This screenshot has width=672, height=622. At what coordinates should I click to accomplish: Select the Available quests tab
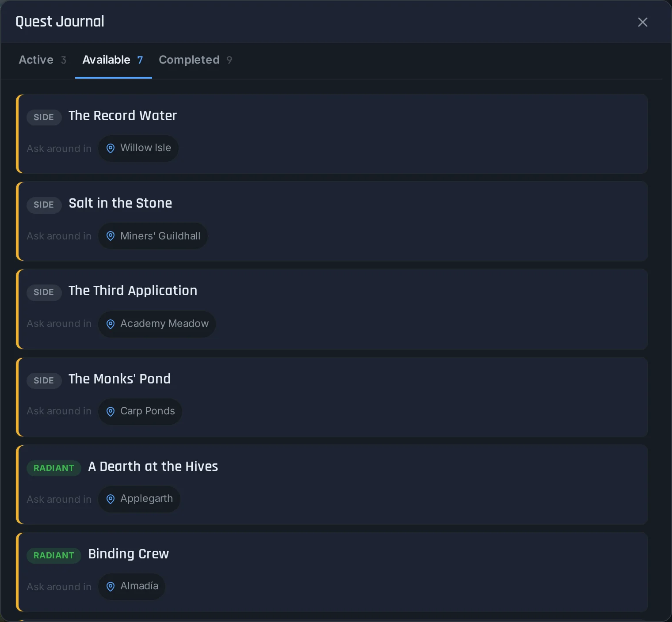click(x=113, y=60)
